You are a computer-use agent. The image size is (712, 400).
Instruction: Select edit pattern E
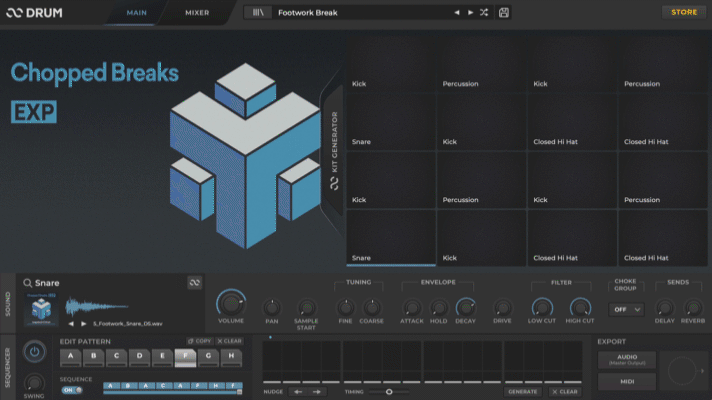(x=162, y=357)
